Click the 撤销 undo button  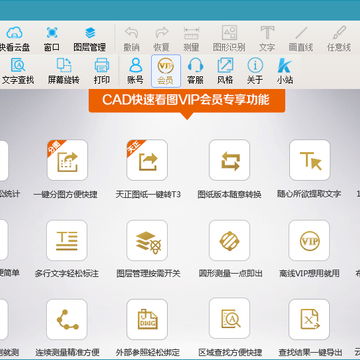coord(131,39)
